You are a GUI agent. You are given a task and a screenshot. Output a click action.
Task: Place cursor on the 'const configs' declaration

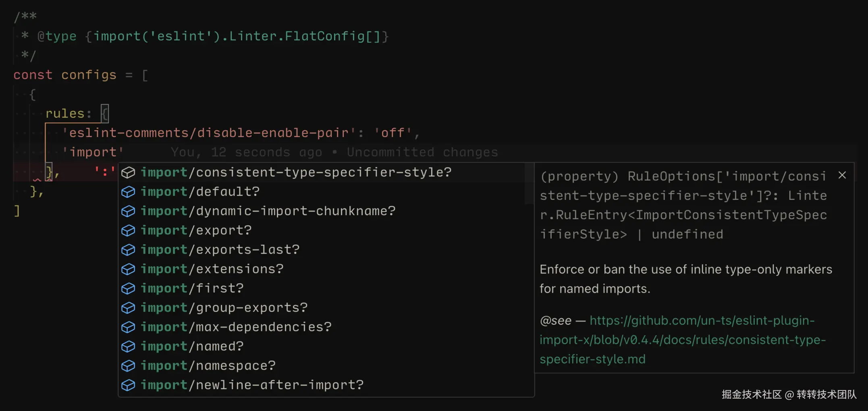coord(64,75)
